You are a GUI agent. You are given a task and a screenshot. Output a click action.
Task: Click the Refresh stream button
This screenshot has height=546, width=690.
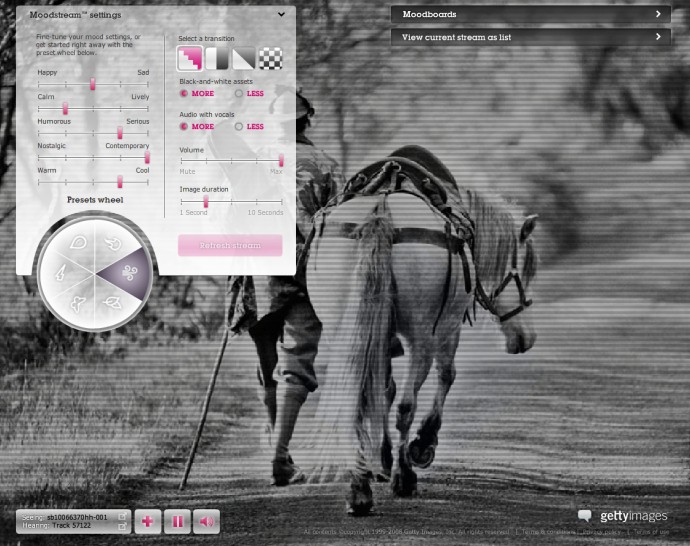pyautogui.click(x=230, y=245)
